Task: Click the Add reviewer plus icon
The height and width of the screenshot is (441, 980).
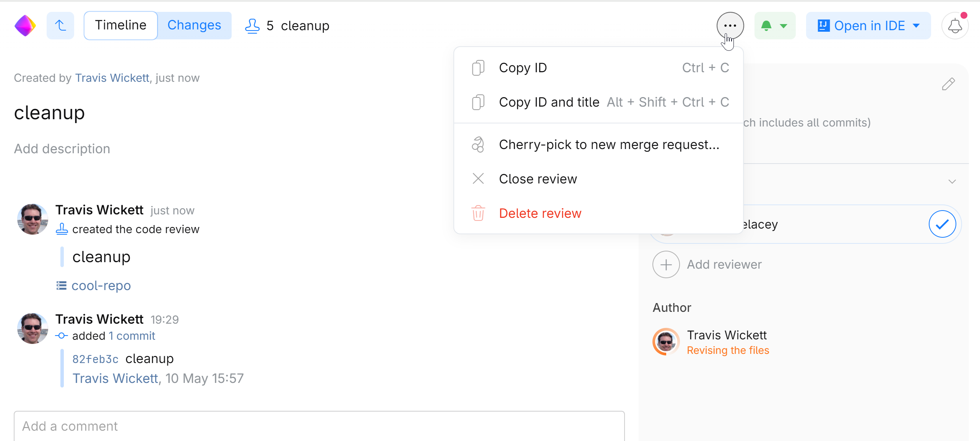Action: point(666,264)
